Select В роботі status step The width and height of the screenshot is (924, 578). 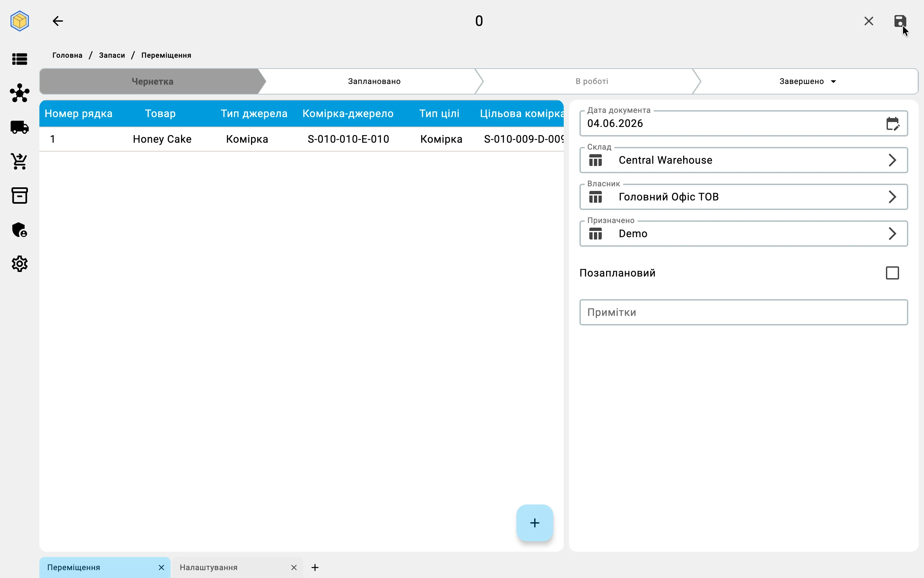point(591,81)
